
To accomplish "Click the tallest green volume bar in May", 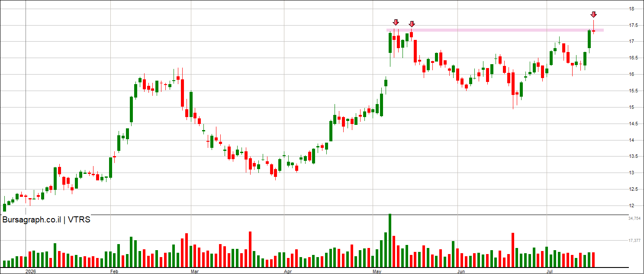I will 390,240.
